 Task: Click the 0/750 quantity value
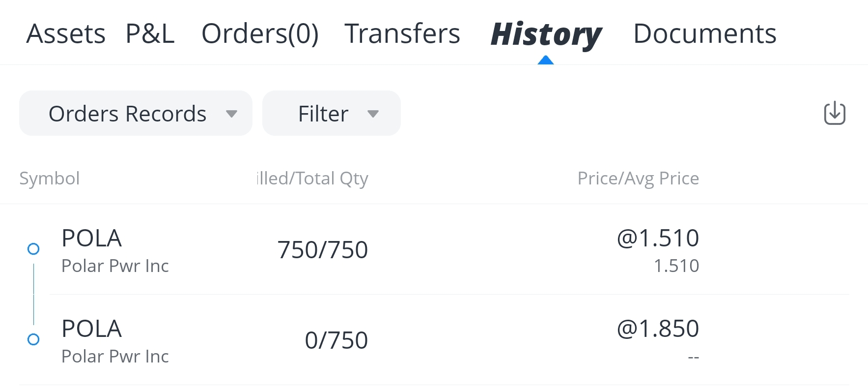336,340
